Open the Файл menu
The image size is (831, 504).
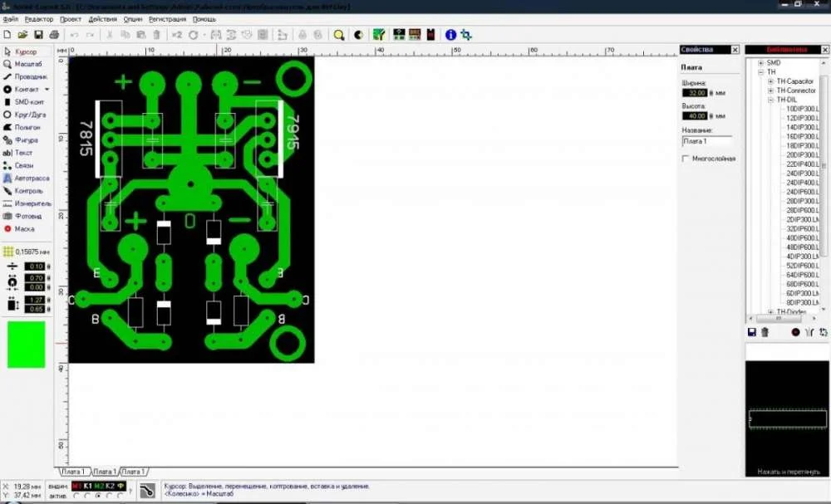pos(11,19)
